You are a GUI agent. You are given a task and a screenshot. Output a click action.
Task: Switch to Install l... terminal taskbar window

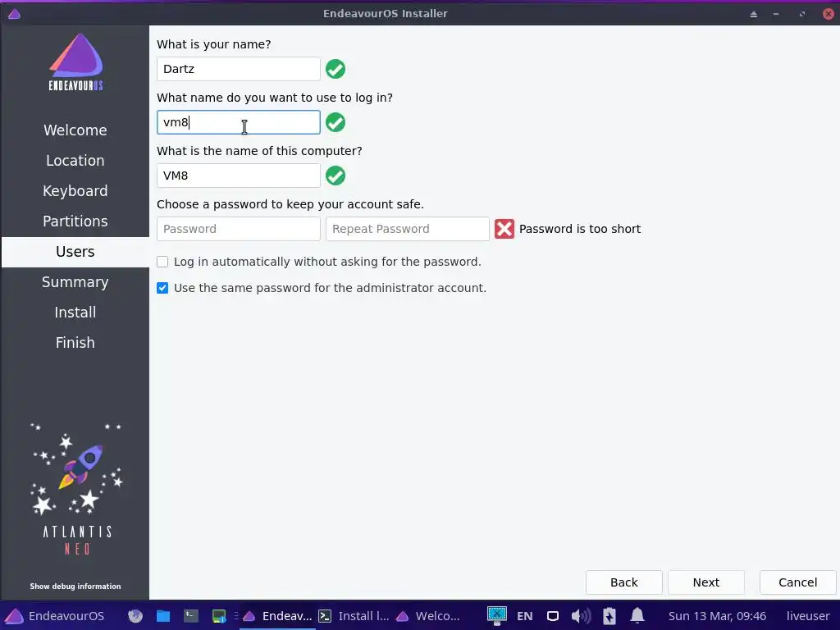click(354, 616)
